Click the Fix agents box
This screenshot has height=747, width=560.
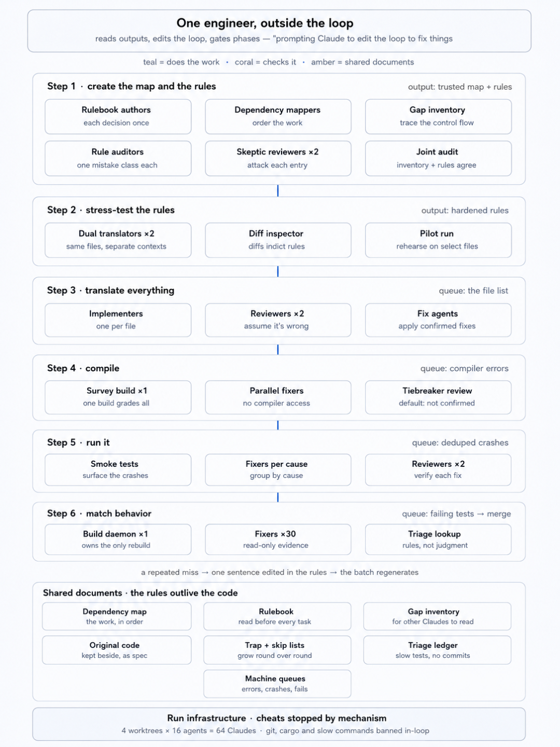pyautogui.click(x=438, y=320)
